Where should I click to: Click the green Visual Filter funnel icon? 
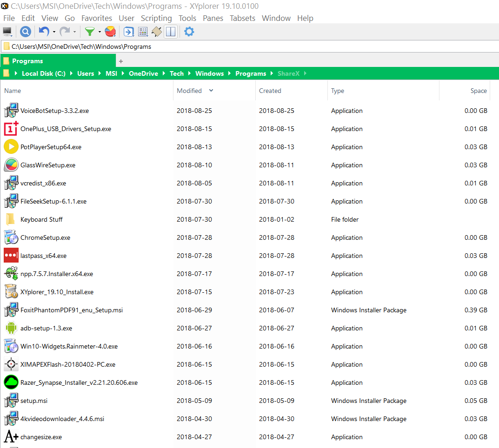click(x=90, y=32)
